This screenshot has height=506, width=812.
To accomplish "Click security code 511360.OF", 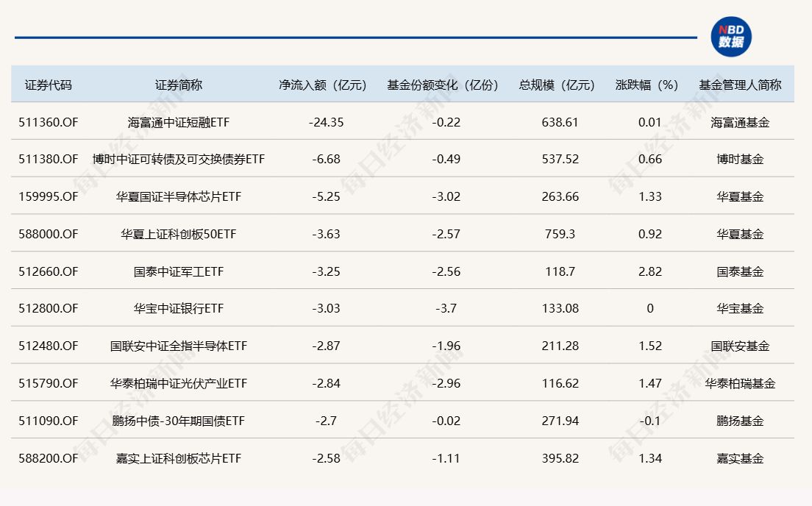I will (49, 122).
